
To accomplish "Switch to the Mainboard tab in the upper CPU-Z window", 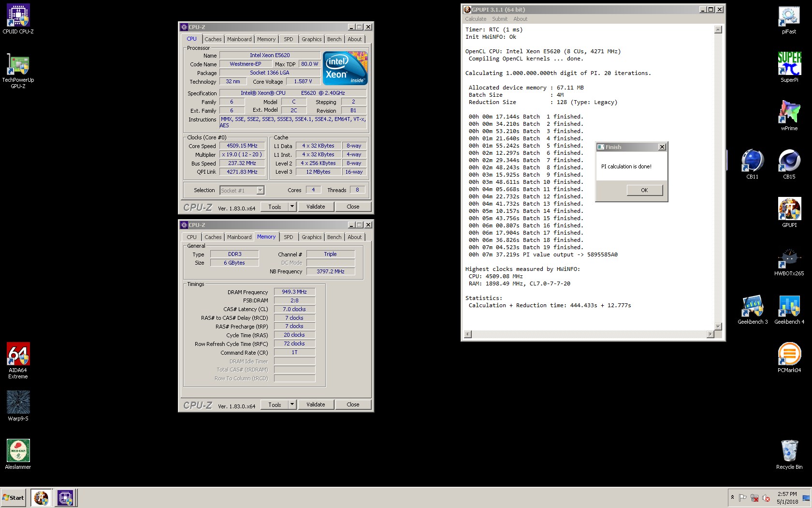I will (x=239, y=39).
